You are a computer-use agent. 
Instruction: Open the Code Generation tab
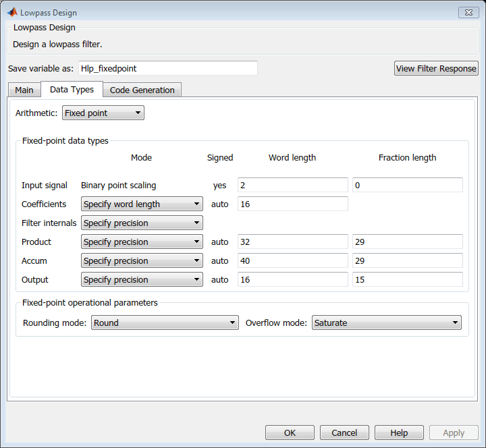click(142, 90)
